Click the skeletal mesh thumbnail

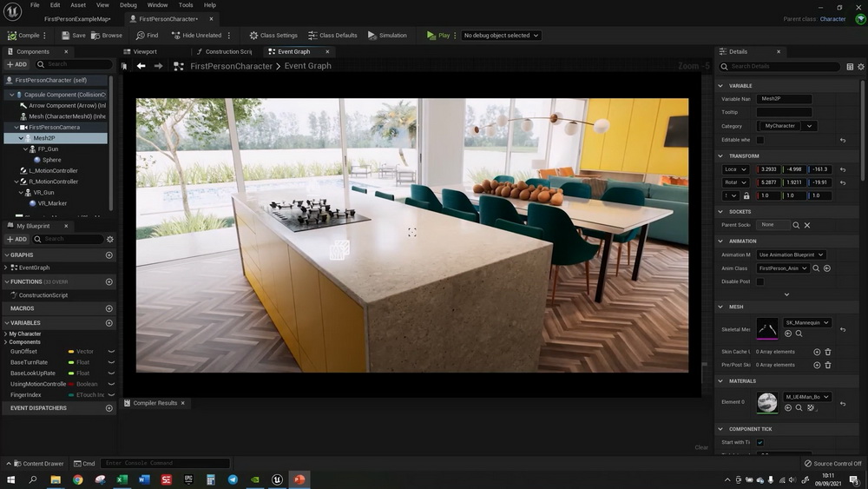click(767, 328)
